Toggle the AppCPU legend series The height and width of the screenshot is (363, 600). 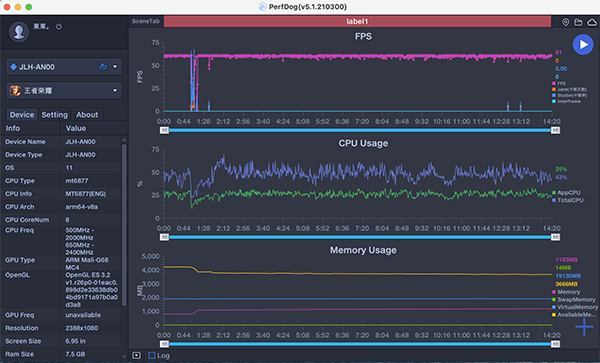(566, 192)
